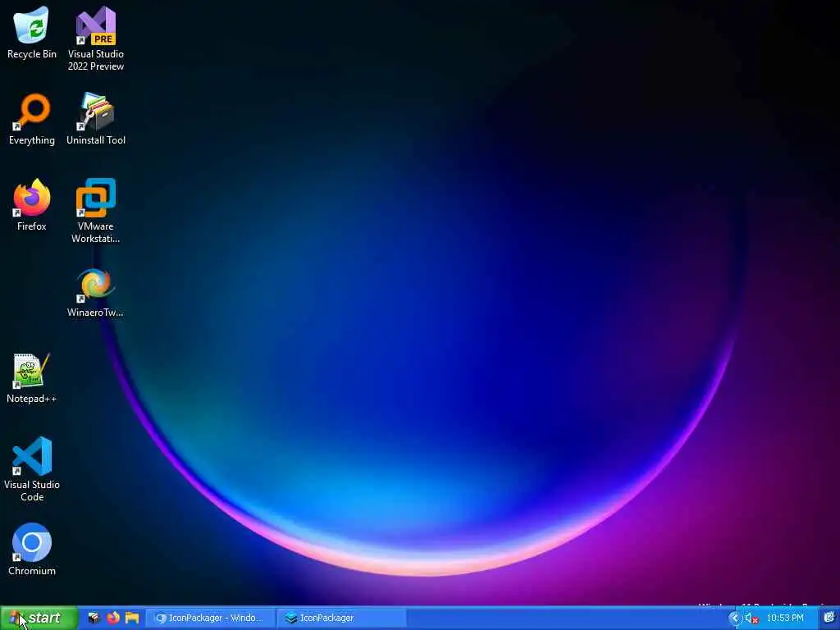
Task: Click the icon right of the taskbar clock
Action: [829, 619]
